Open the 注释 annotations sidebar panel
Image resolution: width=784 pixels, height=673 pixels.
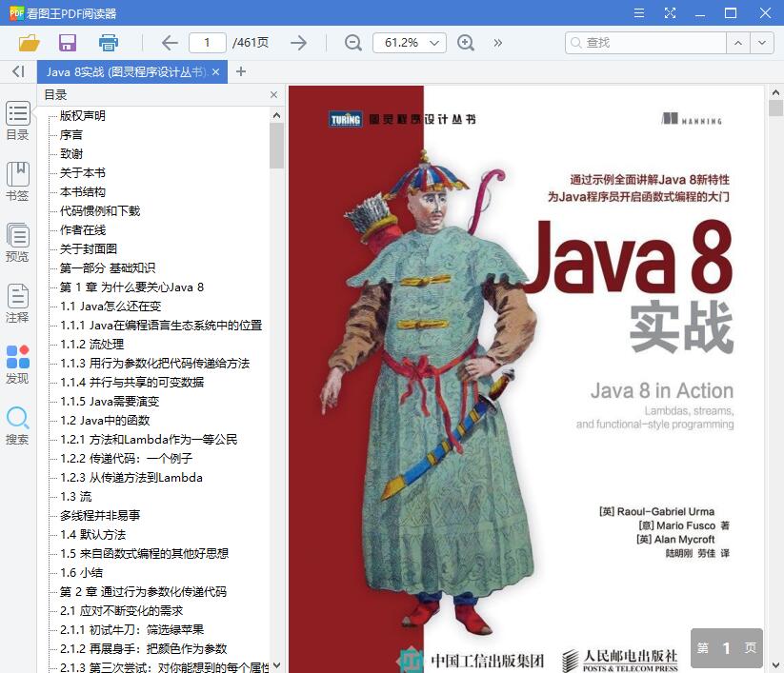click(x=17, y=304)
